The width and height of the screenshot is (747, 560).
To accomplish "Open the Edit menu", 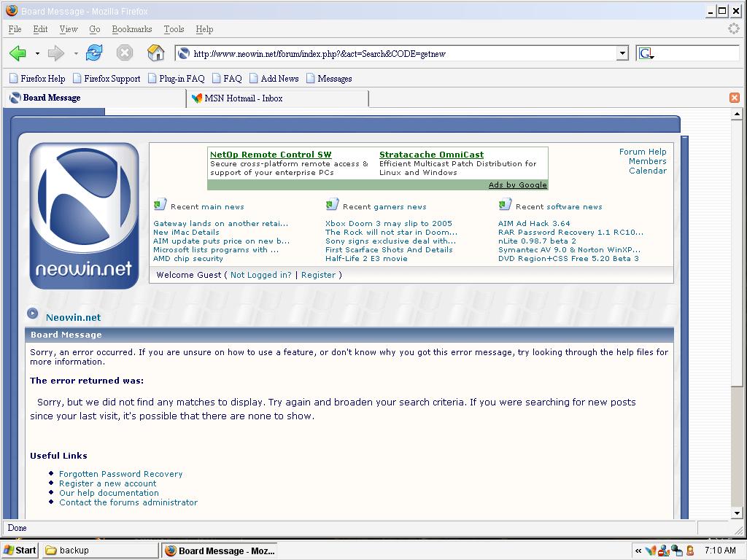I will click(x=41, y=29).
